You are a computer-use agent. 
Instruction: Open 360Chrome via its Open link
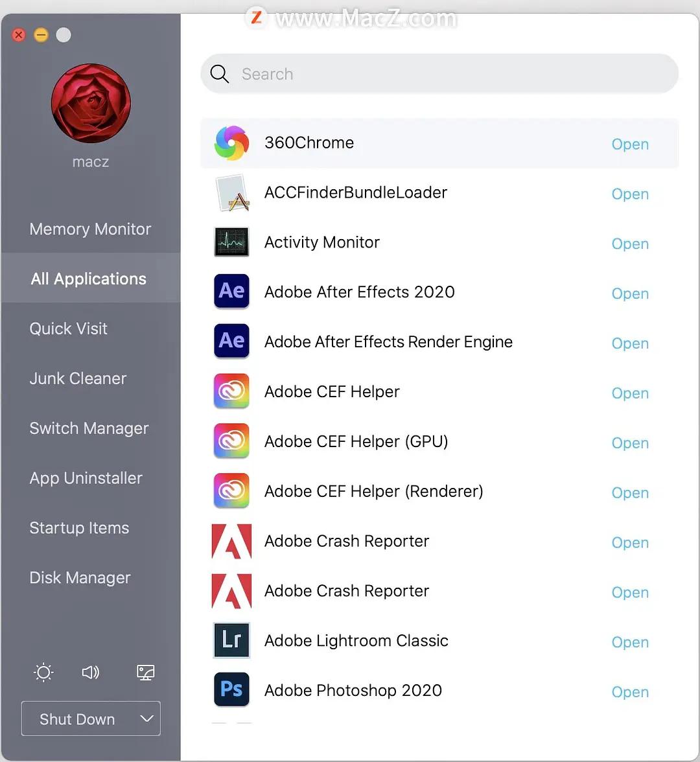click(630, 144)
